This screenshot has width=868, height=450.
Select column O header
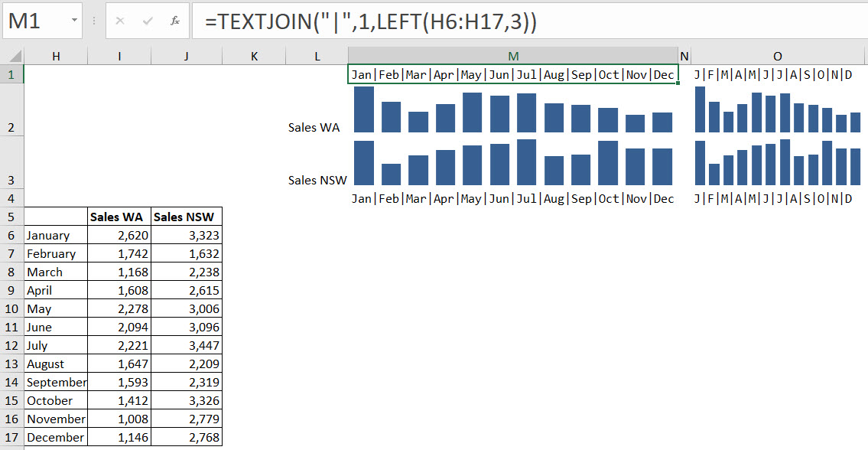click(777, 56)
